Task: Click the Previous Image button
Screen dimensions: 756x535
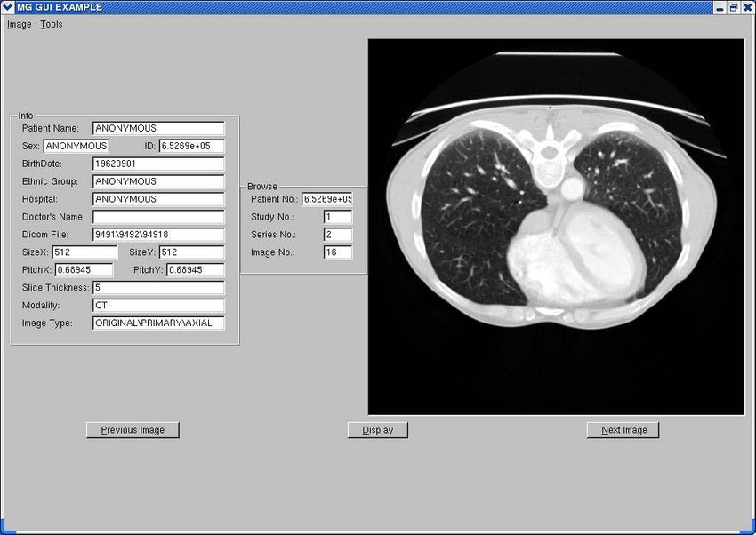Action: 133,430
